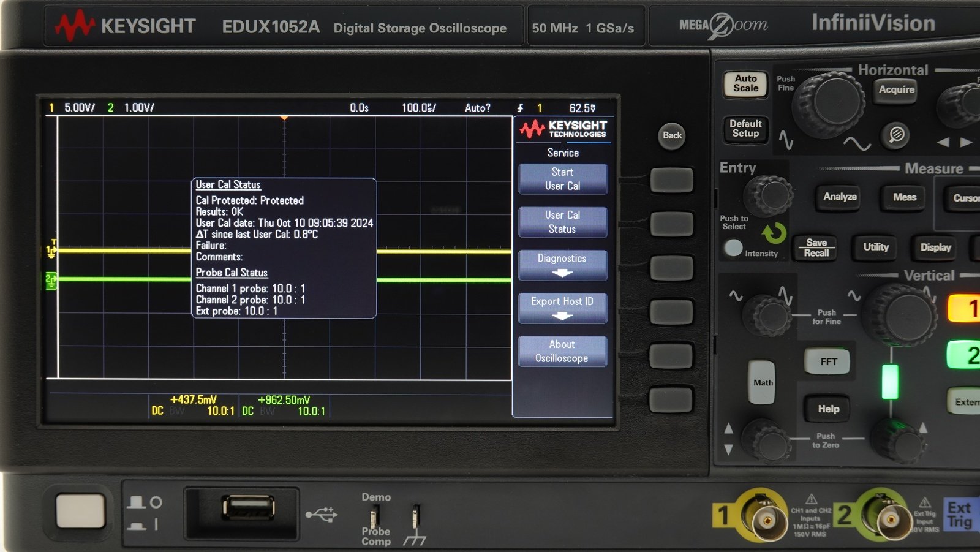Screen dimensions: 980x552
Task: Toggle channel 2 green button
Action: click(965, 355)
